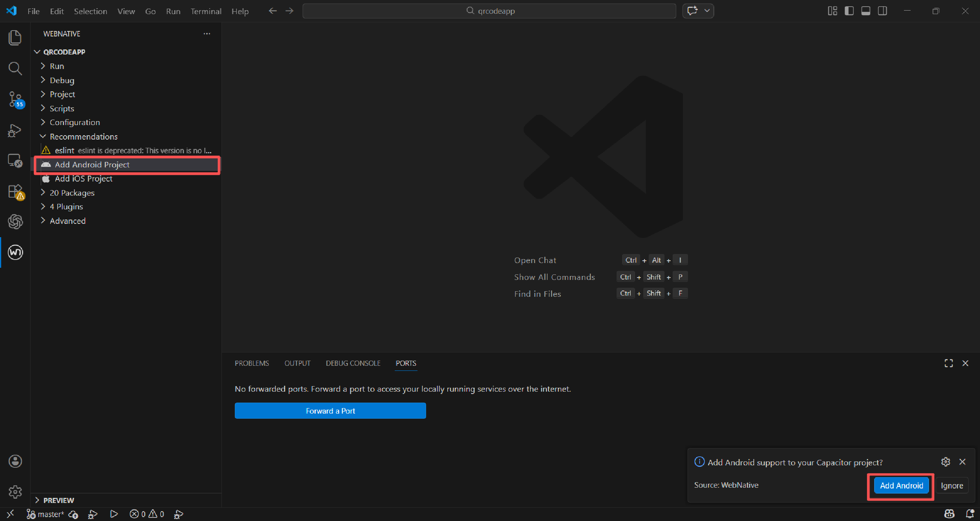Open the master* branch status item

click(x=45, y=514)
